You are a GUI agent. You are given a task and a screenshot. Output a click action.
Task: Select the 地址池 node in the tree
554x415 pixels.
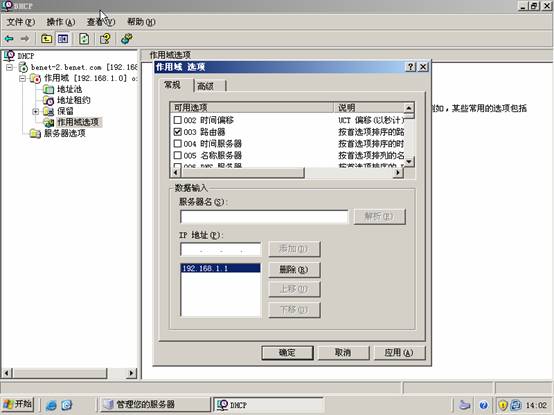[69, 89]
